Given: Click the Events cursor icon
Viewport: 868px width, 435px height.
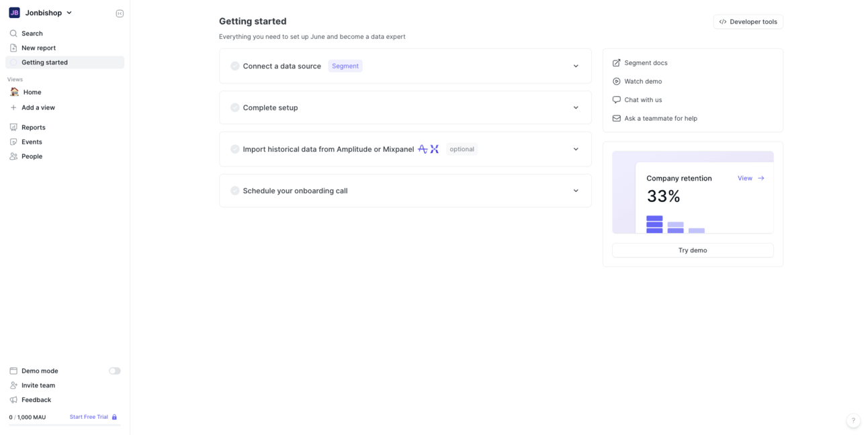Looking at the screenshot, I should coord(13,142).
